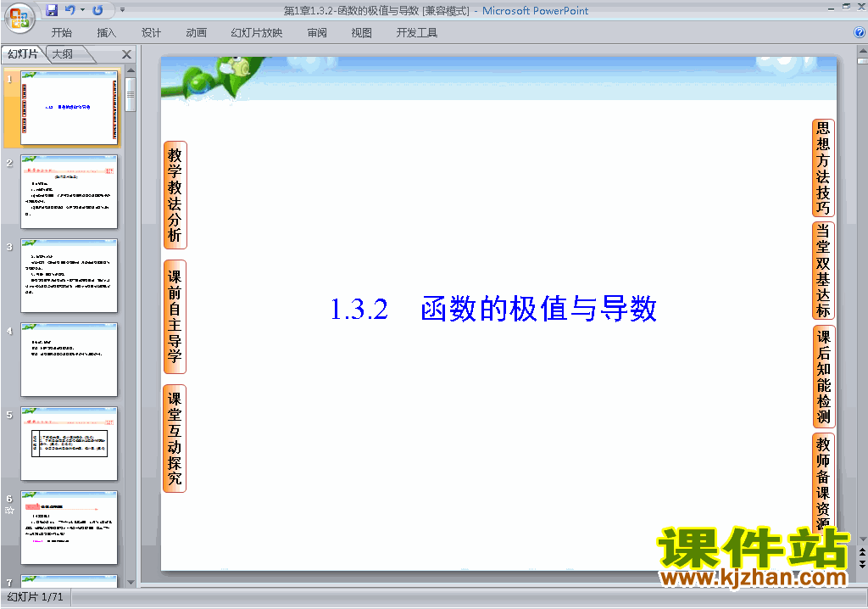Open the 幻灯片放映 ribbon tab
This screenshot has width=868, height=609.
point(256,33)
